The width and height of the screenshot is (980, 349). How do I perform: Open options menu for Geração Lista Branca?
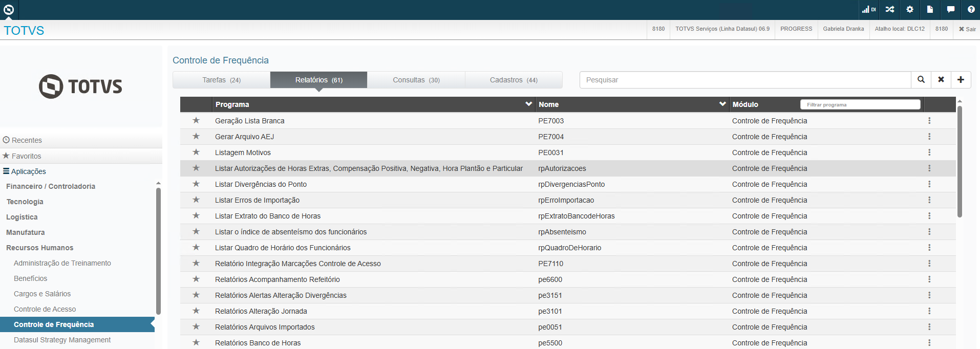[929, 121]
